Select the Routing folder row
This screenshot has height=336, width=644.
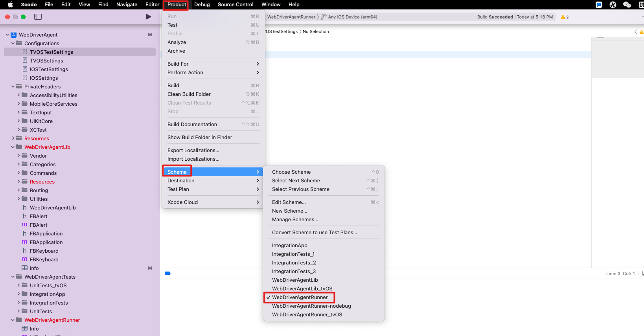[80, 190]
